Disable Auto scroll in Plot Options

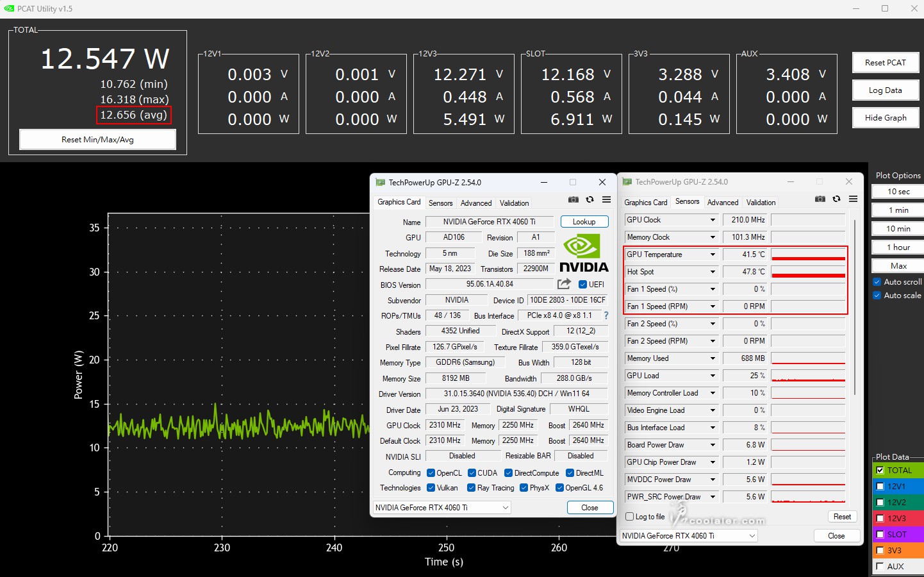click(x=877, y=282)
